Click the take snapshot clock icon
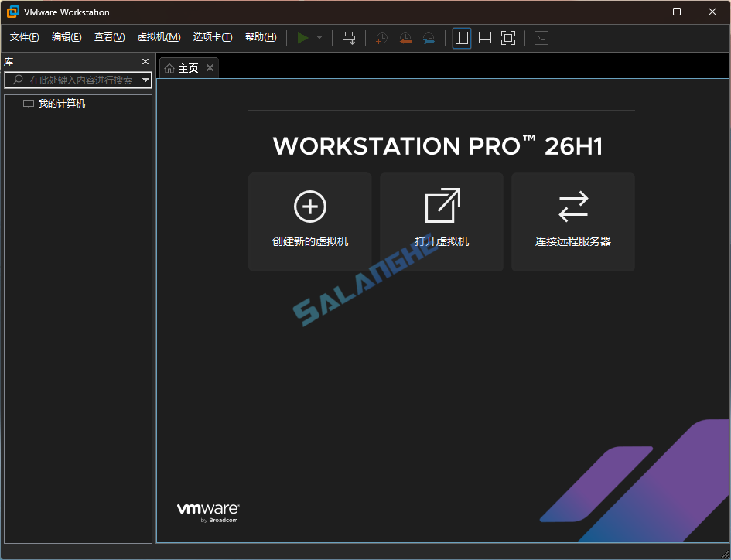 (382, 38)
